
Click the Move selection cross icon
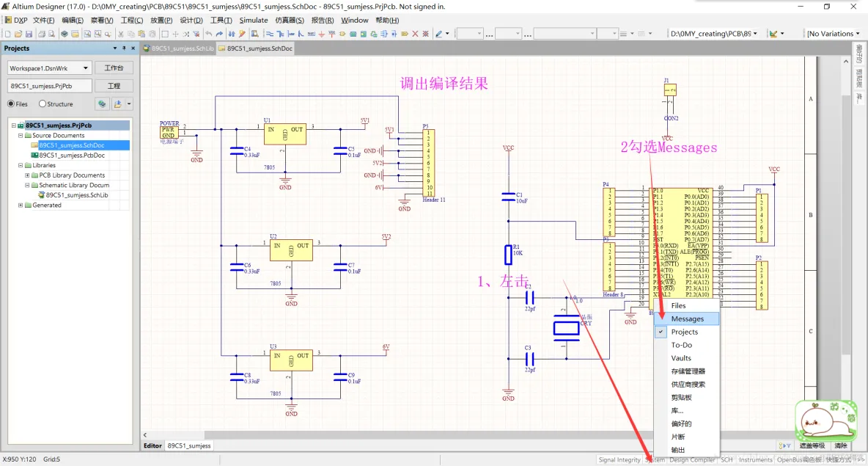click(175, 34)
